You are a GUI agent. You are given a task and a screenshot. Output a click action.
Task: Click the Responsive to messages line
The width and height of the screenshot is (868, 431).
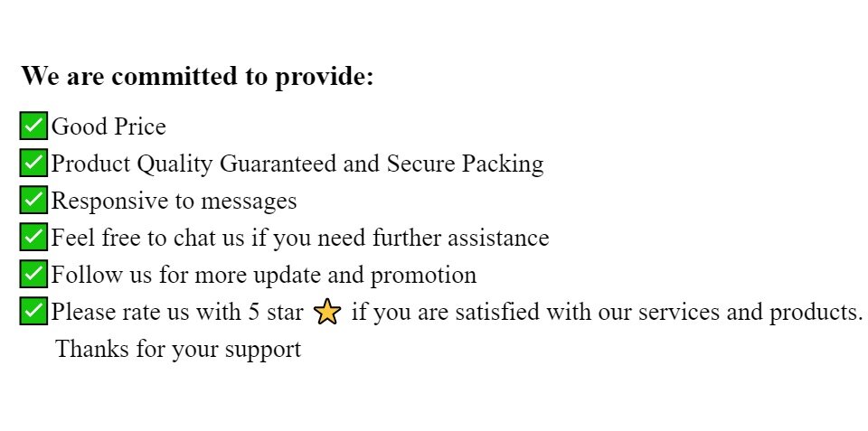(174, 201)
